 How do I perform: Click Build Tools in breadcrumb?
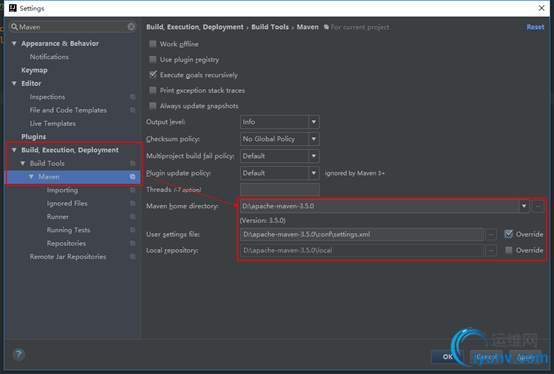click(x=270, y=27)
